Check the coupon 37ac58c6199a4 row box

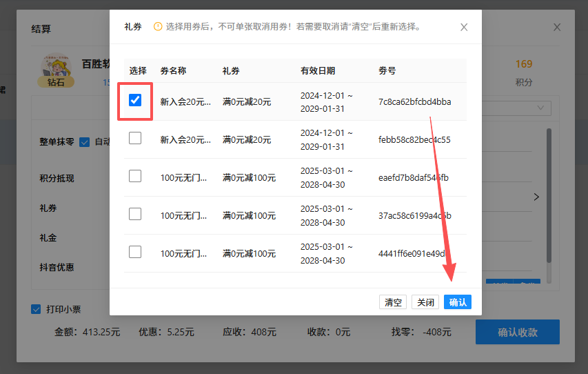(x=135, y=214)
